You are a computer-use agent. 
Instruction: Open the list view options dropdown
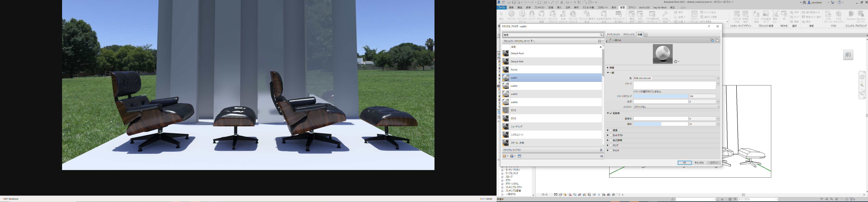pyautogui.click(x=601, y=41)
